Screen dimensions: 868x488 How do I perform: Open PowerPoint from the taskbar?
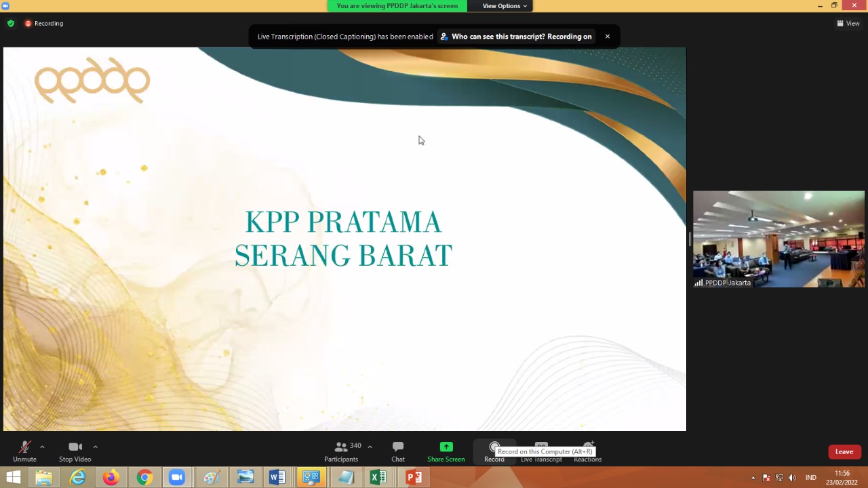[414, 478]
